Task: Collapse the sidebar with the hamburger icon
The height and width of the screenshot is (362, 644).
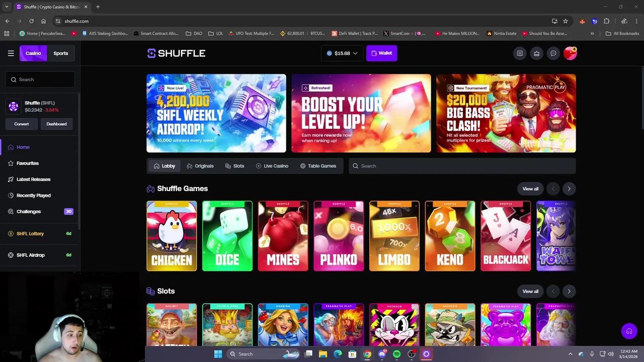Action: 11,53
